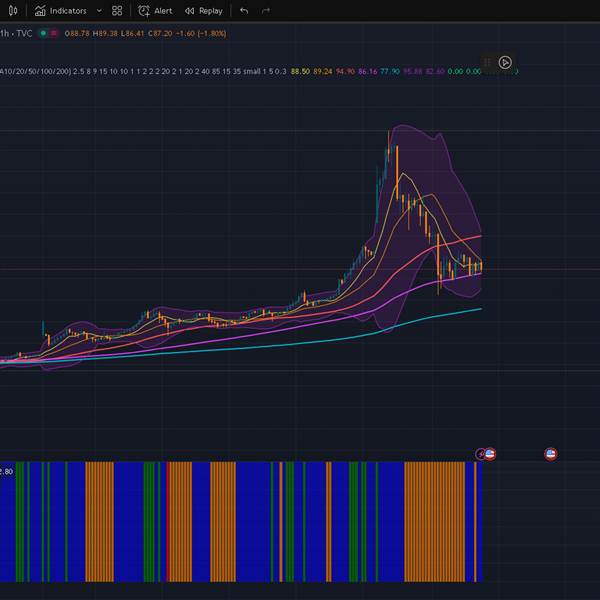600x600 pixels.
Task: Click the green market status dot
Action: coord(42,33)
